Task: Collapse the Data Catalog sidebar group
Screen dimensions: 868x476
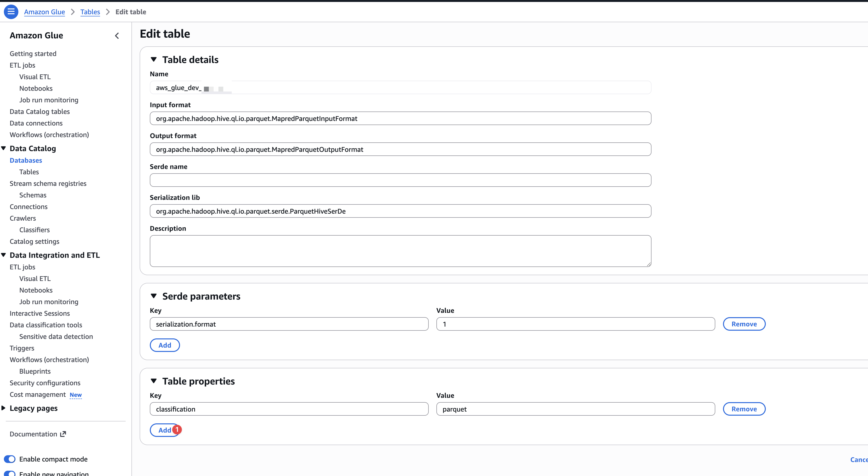Action: point(4,148)
